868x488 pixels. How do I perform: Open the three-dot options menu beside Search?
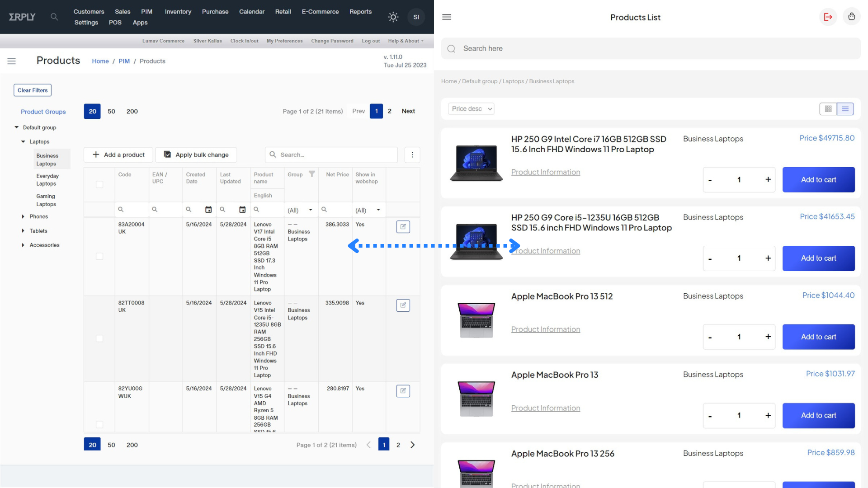[412, 155]
